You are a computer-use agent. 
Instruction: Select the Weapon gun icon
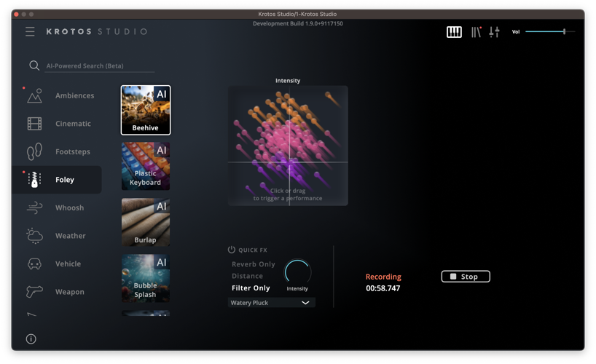pos(34,292)
